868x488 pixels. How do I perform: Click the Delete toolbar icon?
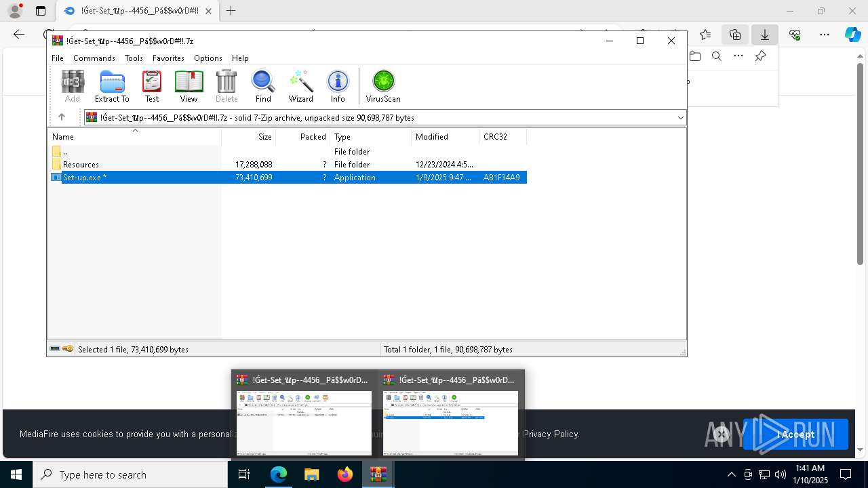[226, 86]
